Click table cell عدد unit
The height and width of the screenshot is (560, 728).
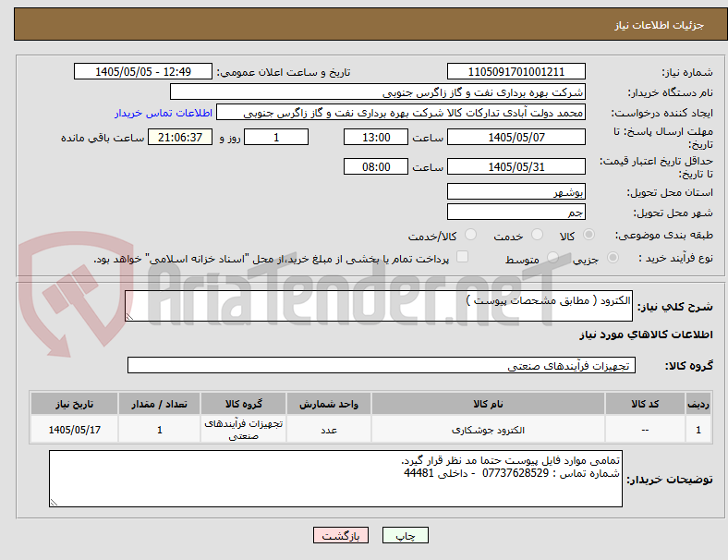[329, 430]
